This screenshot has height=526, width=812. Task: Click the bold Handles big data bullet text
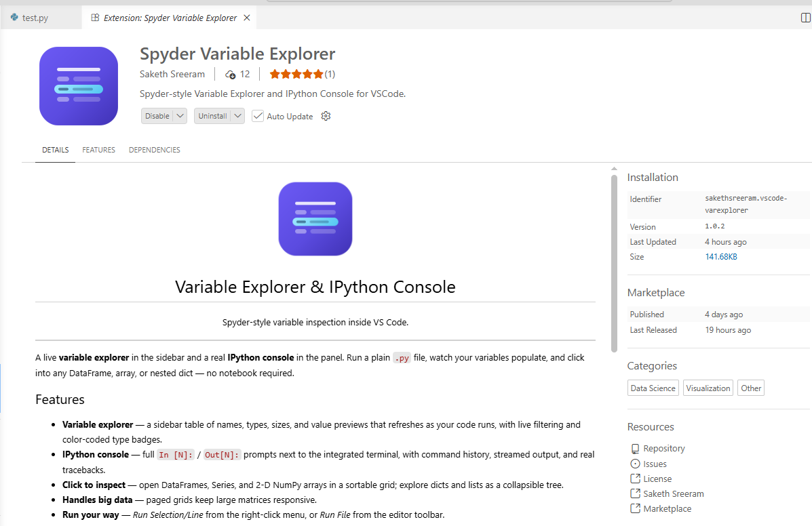coord(98,500)
